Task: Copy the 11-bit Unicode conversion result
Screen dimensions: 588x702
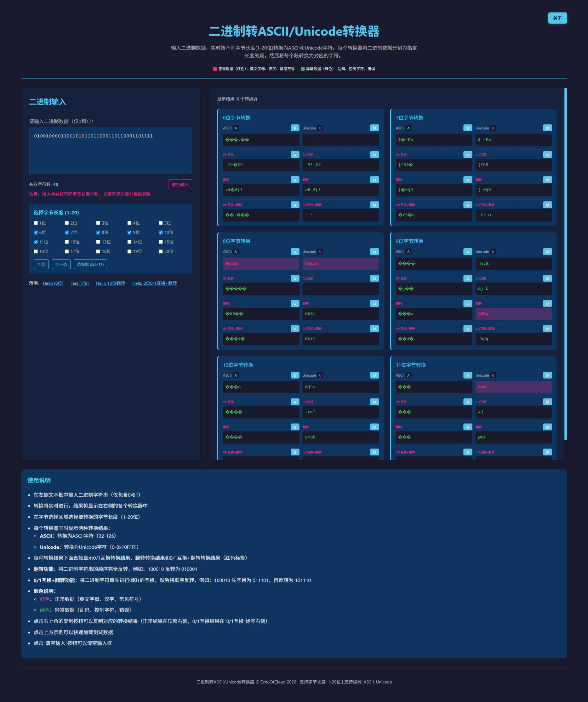Action: (547, 375)
